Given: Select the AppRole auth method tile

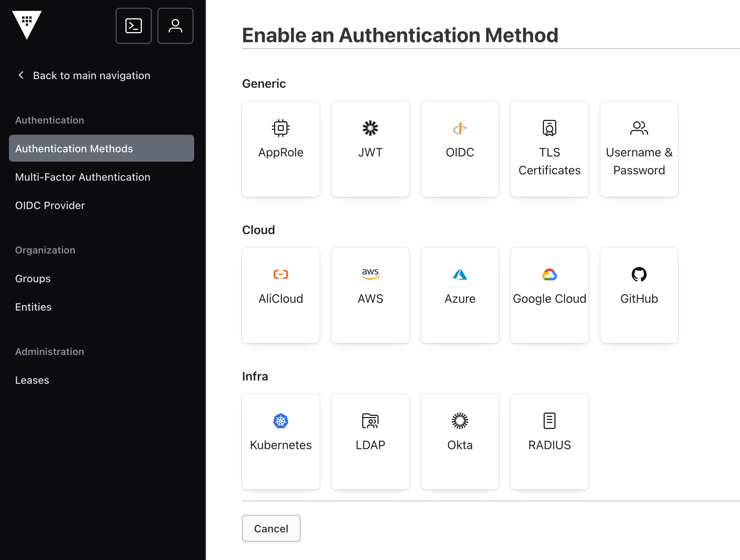Looking at the screenshot, I should click(x=281, y=149).
